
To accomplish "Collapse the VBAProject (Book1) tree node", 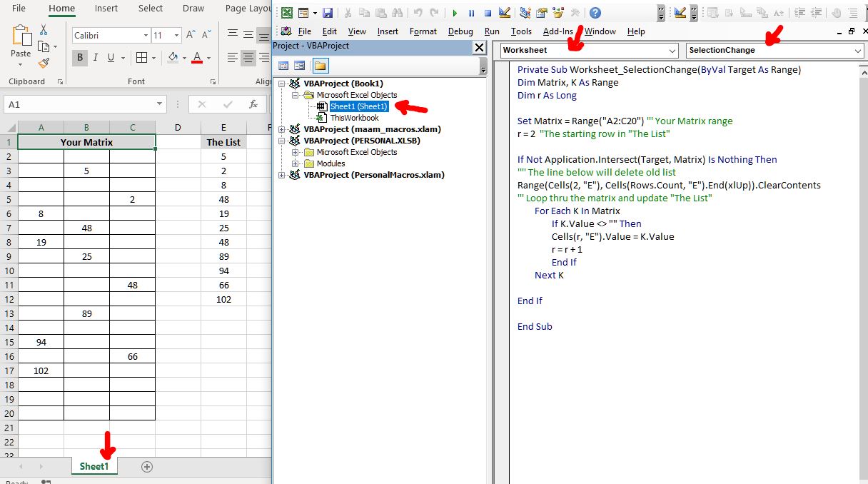I will point(282,84).
